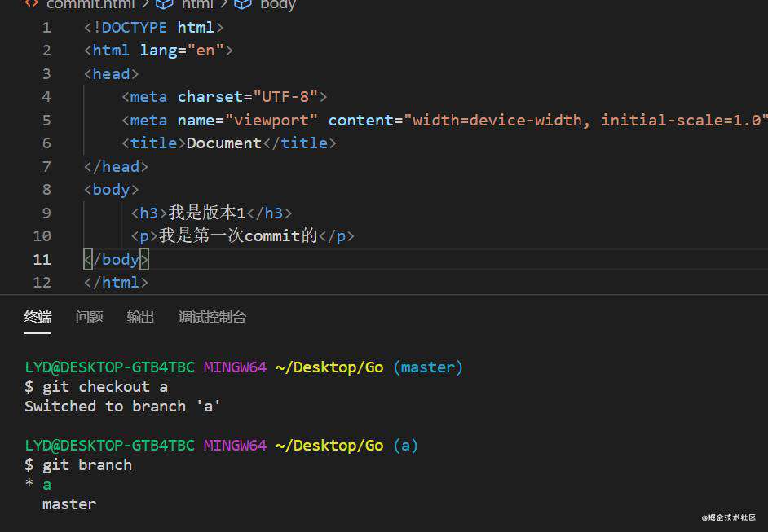Click the closing </body> tag on line 11
This screenshot has width=768, height=532.
pos(116,259)
